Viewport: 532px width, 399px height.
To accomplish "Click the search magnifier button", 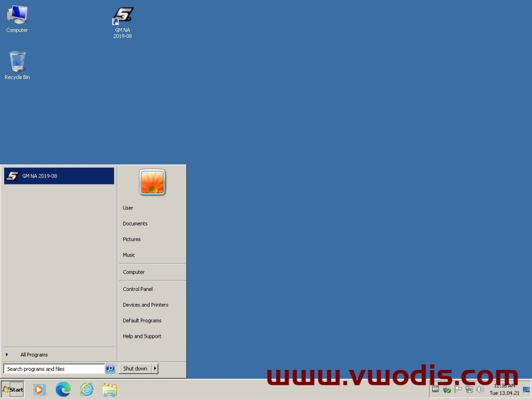I will (x=110, y=369).
